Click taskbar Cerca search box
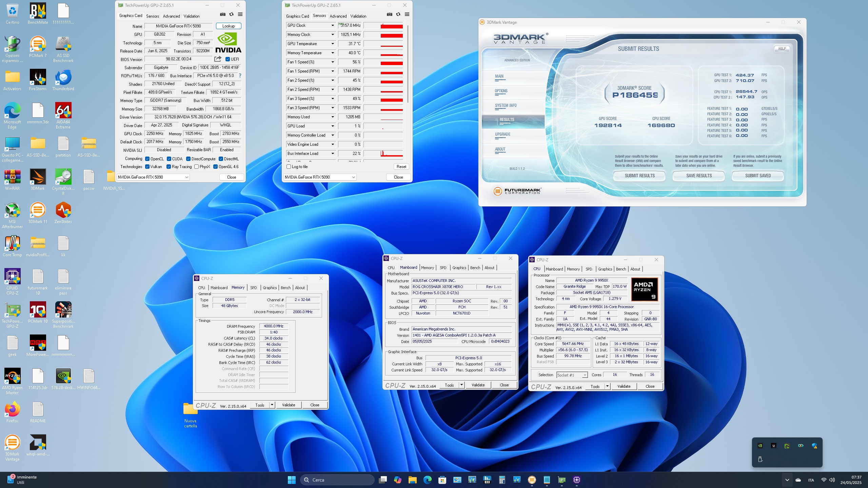Viewport: 868px width, 488px height. pyautogui.click(x=337, y=480)
